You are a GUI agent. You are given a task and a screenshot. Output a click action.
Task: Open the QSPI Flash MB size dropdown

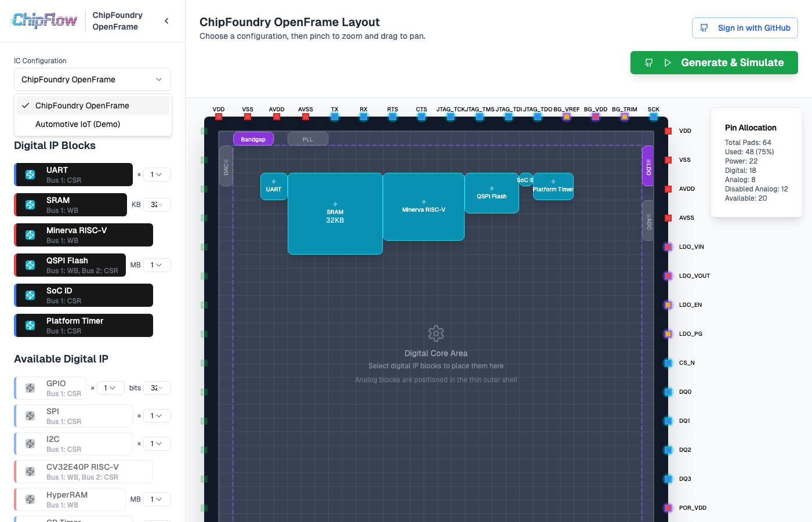click(x=157, y=265)
